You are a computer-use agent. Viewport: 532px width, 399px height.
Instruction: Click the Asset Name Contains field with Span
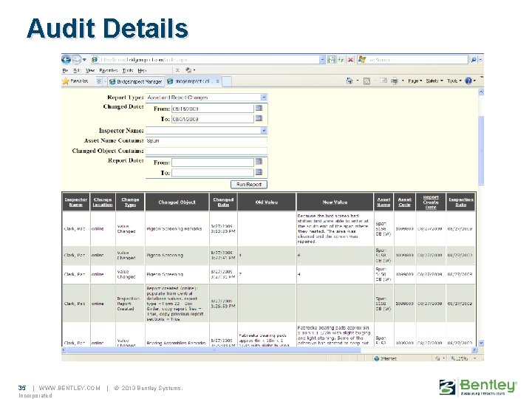[x=206, y=140]
